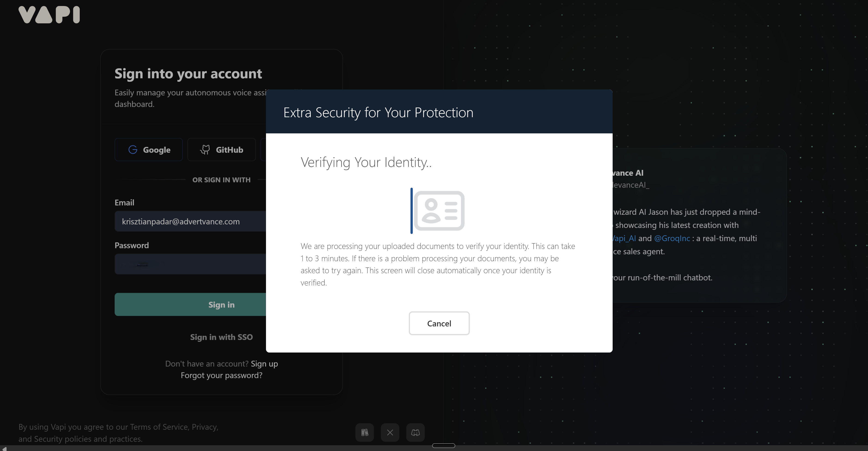Click the Google G logo icon
The width and height of the screenshot is (868, 451).
pyautogui.click(x=133, y=150)
